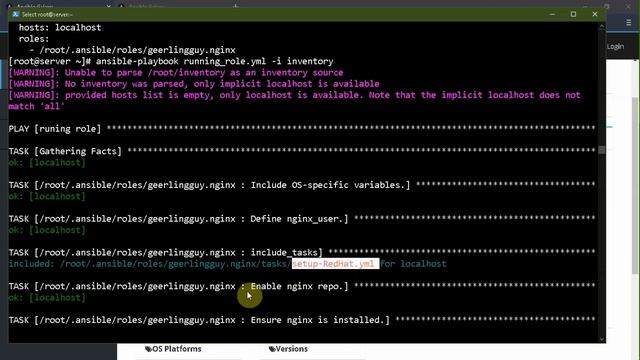This screenshot has height=360, width=640.
Task: Maximize the root@server terminal window
Action: click(x=573, y=14)
